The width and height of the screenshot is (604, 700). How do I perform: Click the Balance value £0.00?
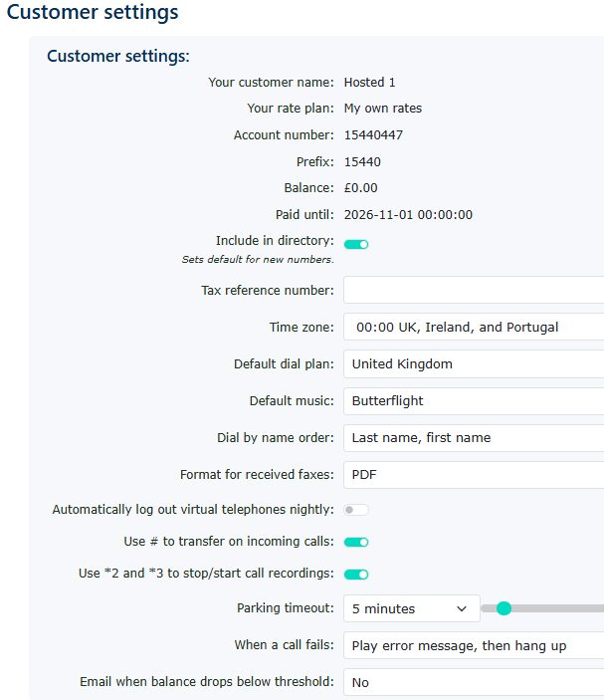(360, 188)
